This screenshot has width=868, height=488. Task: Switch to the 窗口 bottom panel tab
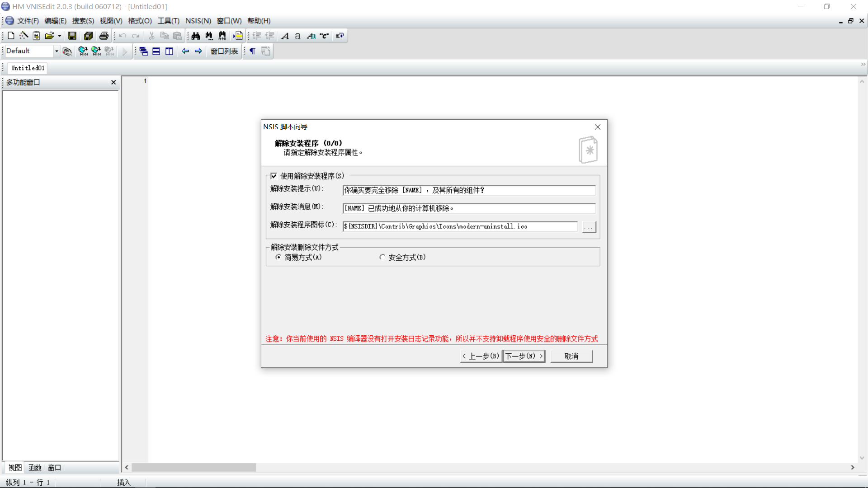[55, 468]
